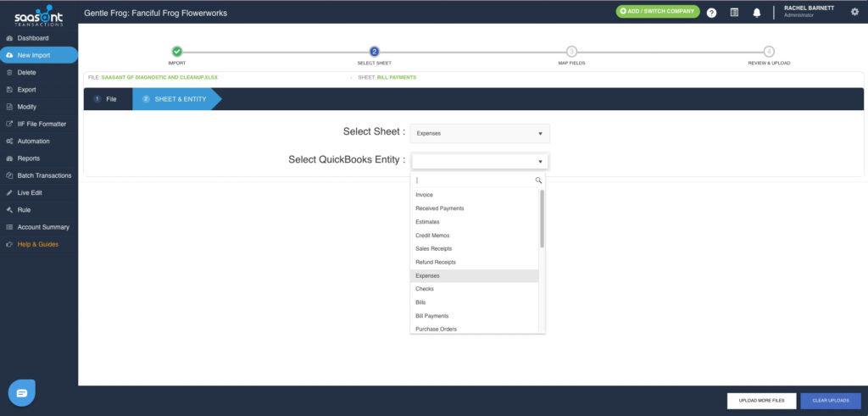
Task: Click the Select Sheet step circle
Action: (374, 52)
